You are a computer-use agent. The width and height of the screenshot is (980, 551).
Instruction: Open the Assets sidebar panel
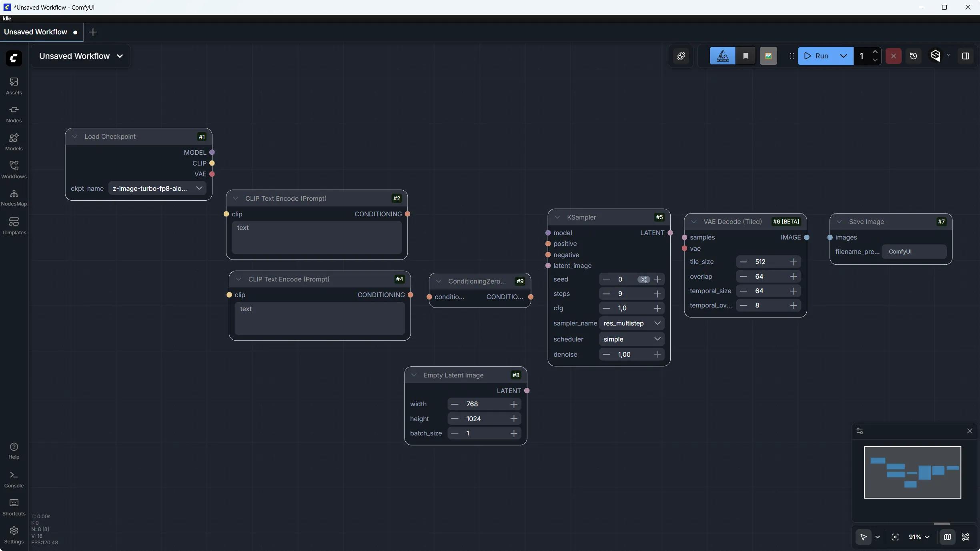point(14,86)
